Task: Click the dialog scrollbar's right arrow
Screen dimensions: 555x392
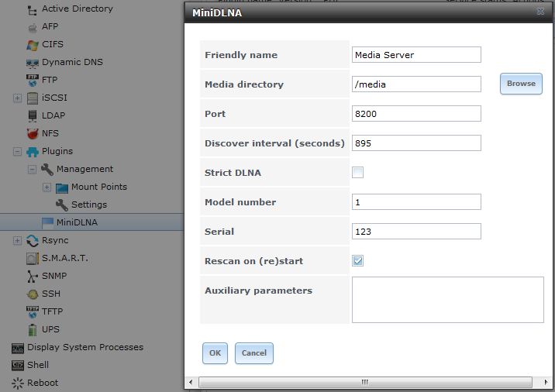Action: pos(546,382)
